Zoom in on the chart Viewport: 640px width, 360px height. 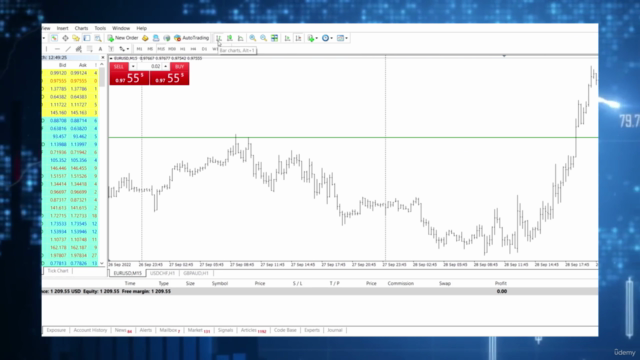(x=253, y=38)
